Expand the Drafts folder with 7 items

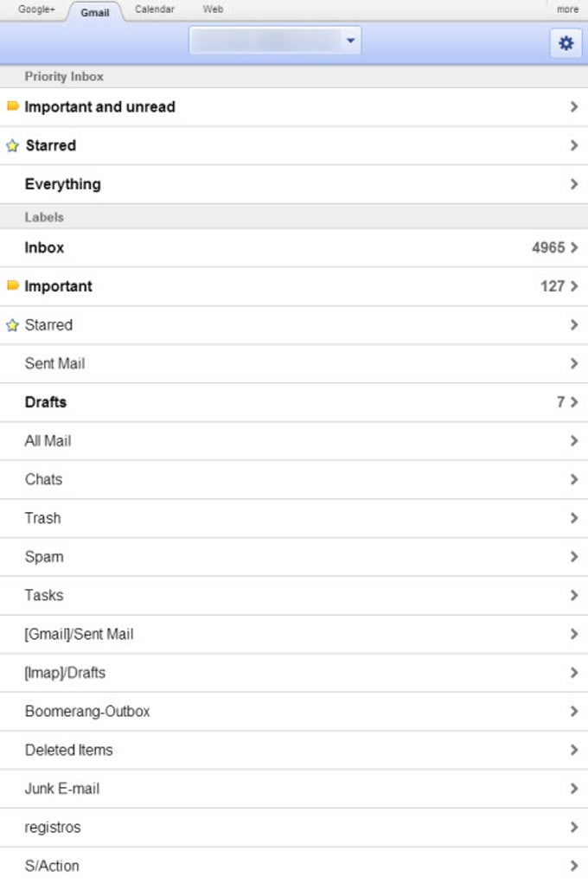point(294,401)
